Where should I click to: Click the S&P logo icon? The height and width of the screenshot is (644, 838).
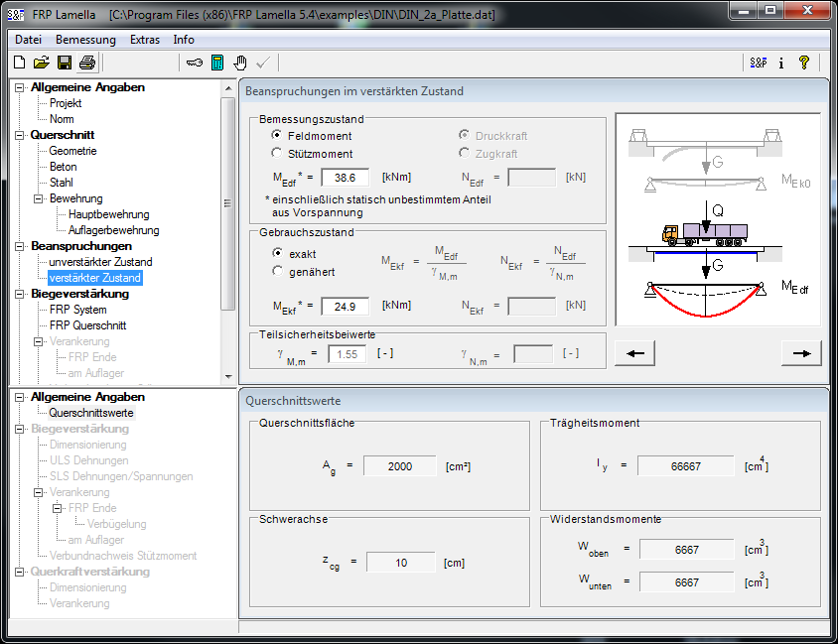point(759,63)
